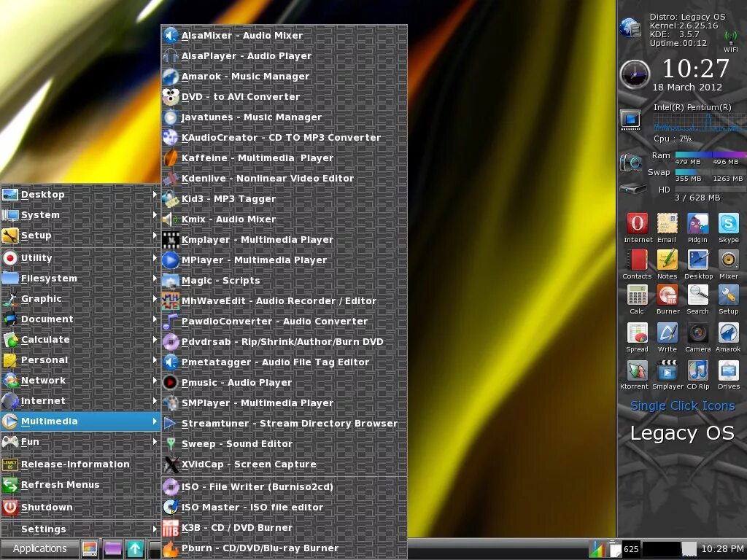Viewport: 747px width, 560px height.
Task: Click the Desktop sidebar icon
Action: tap(698, 260)
